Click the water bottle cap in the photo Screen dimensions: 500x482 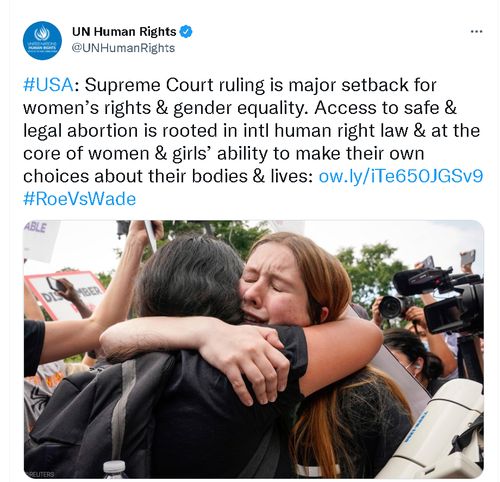(114, 465)
